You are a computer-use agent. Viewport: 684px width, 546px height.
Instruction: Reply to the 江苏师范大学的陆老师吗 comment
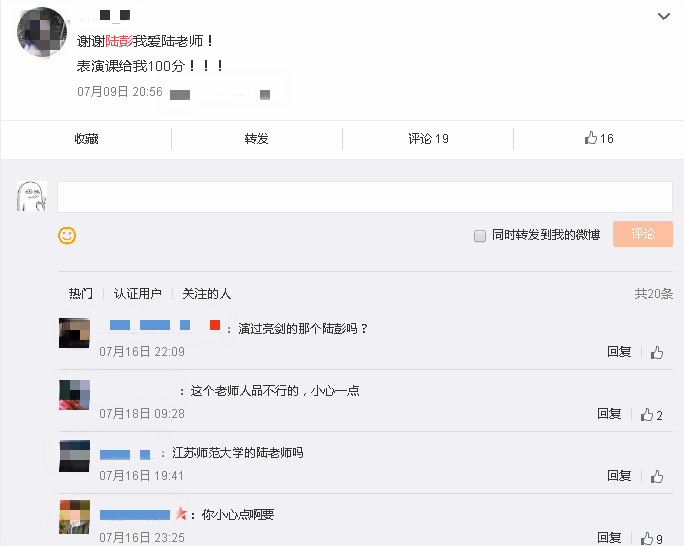[619, 476]
